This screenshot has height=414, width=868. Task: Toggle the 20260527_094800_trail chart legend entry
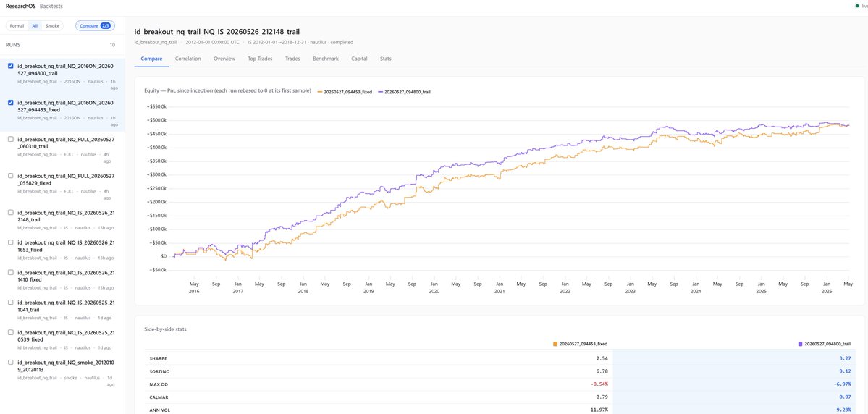point(404,91)
